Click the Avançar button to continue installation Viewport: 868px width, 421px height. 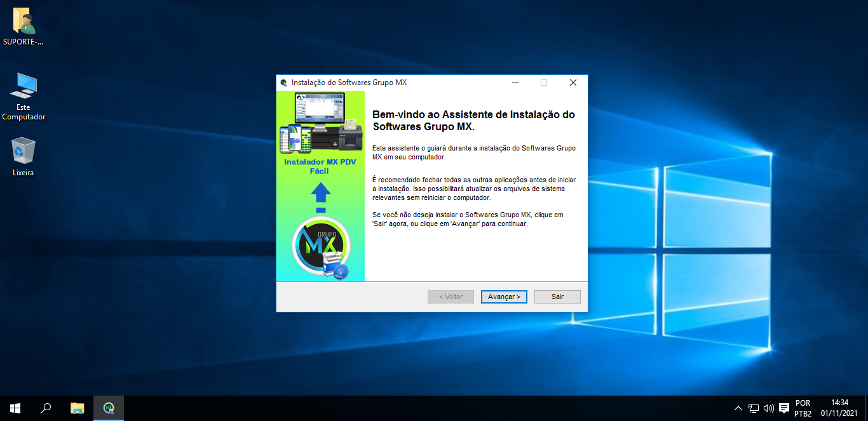pyautogui.click(x=504, y=297)
